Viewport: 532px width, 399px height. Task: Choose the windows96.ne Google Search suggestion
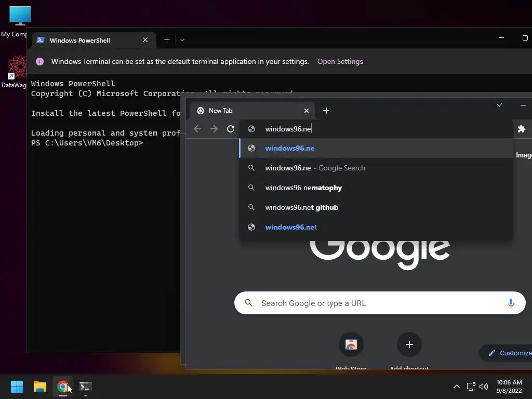point(376,168)
